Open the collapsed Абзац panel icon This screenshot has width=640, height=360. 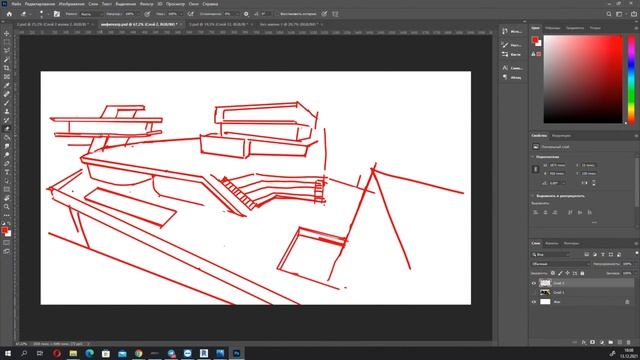pos(505,77)
